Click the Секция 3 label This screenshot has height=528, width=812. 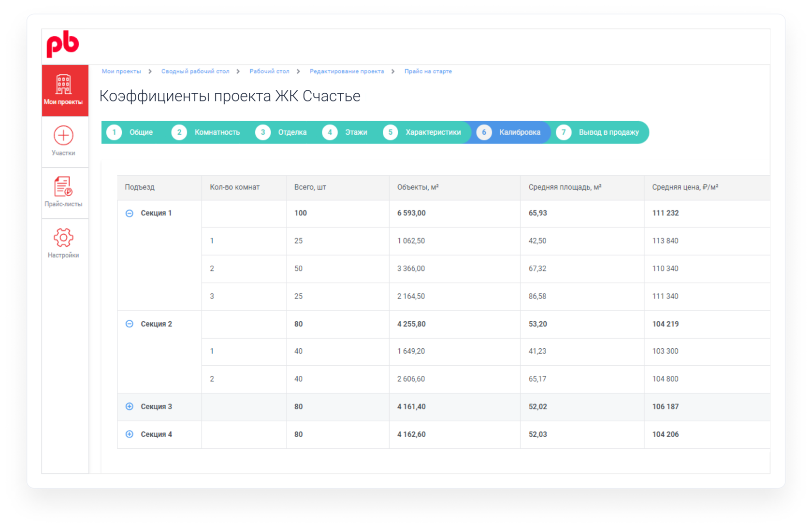click(x=156, y=406)
